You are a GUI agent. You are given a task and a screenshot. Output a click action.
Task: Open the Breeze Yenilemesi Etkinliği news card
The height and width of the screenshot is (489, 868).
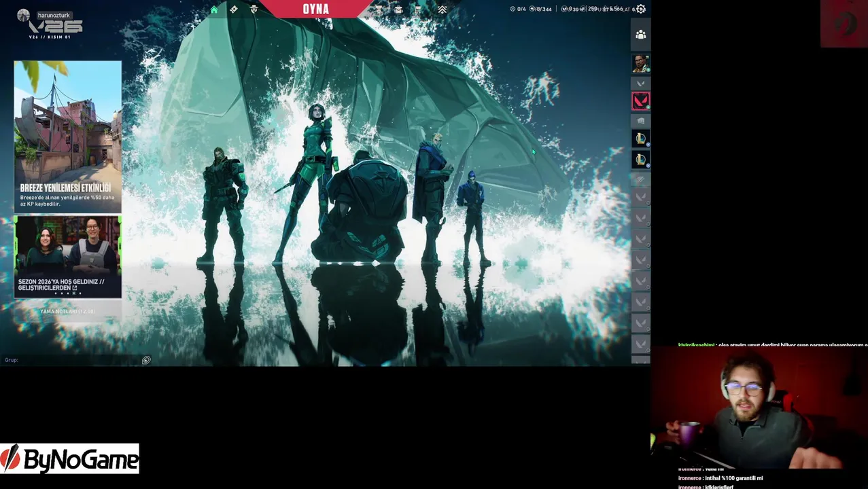[x=68, y=137]
